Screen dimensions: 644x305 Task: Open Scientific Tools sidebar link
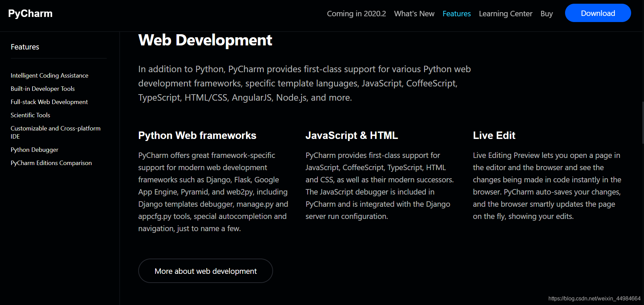pyautogui.click(x=30, y=115)
